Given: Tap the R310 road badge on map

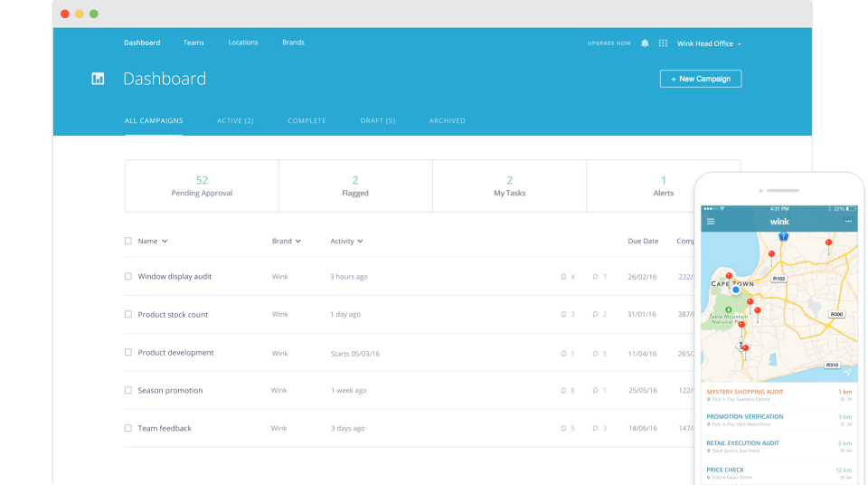Looking at the screenshot, I should click(x=832, y=366).
